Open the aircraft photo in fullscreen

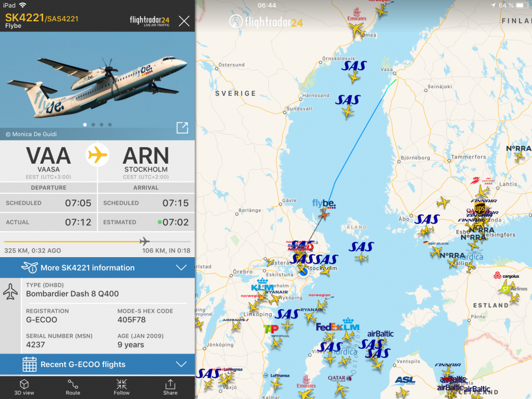pyautogui.click(x=182, y=128)
